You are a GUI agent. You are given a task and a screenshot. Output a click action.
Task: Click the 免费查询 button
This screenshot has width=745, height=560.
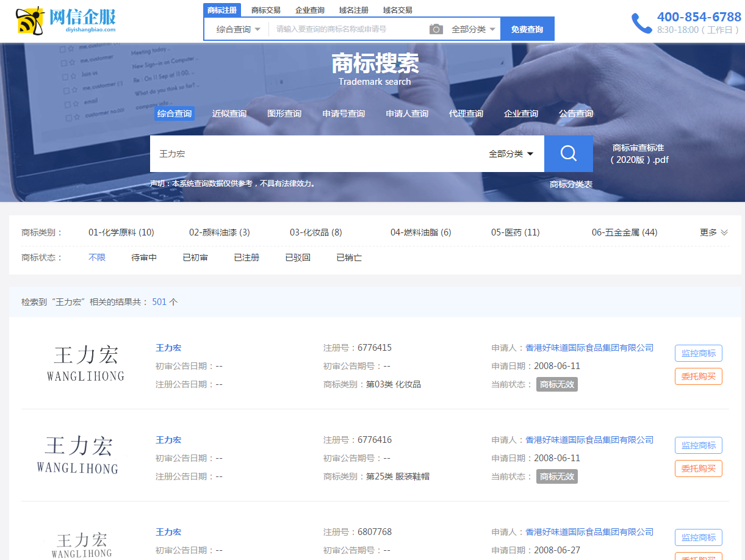coord(527,29)
